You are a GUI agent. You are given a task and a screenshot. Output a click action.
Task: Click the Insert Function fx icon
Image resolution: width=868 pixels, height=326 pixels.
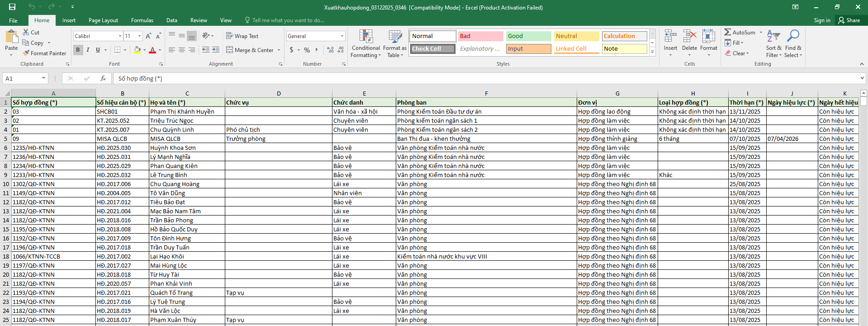point(103,78)
